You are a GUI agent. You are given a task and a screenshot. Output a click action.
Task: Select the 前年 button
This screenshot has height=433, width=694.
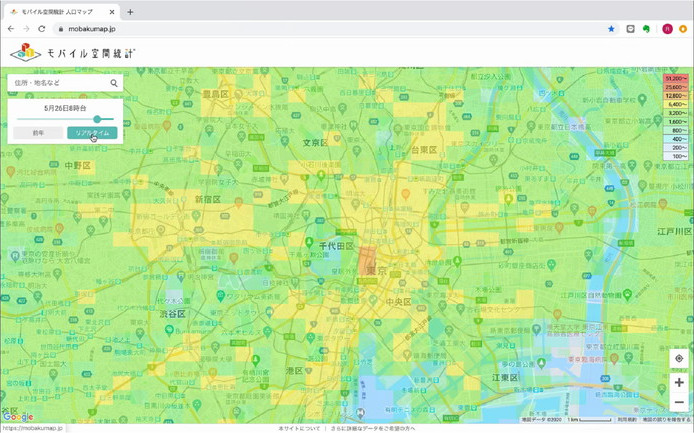[38, 133]
